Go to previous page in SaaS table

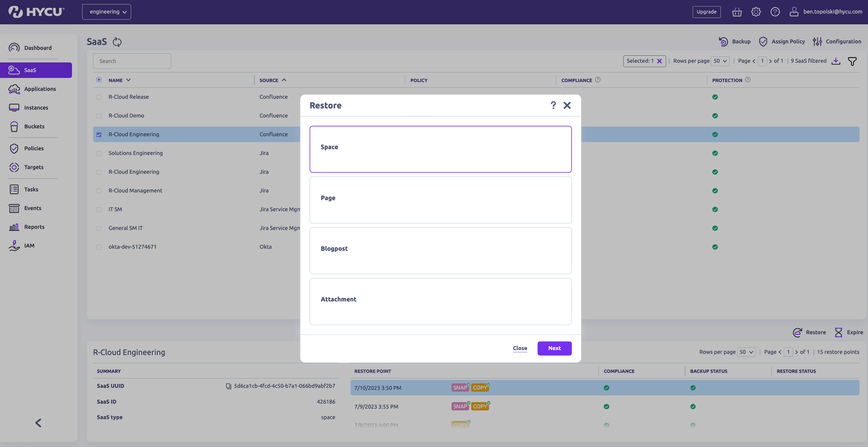(x=754, y=61)
